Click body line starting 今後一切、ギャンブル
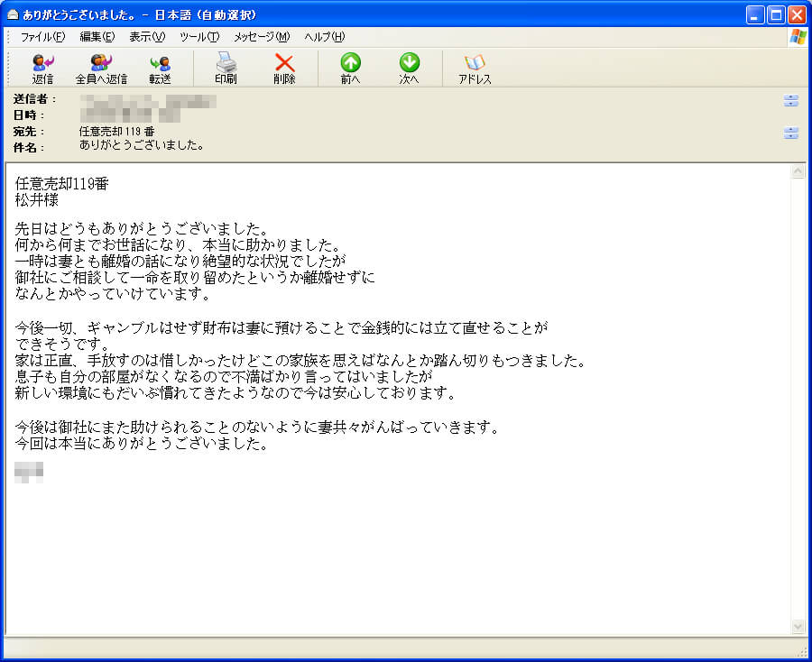The image size is (812, 662). [x=281, y=327]
